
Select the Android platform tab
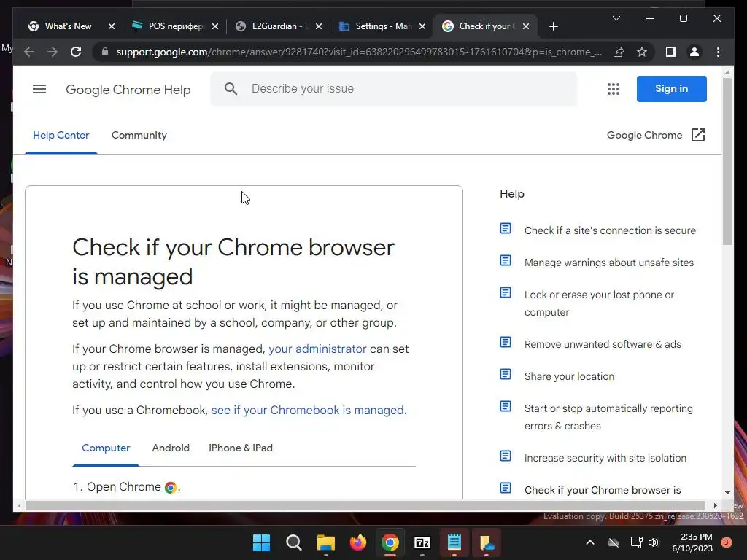[171, 448]
